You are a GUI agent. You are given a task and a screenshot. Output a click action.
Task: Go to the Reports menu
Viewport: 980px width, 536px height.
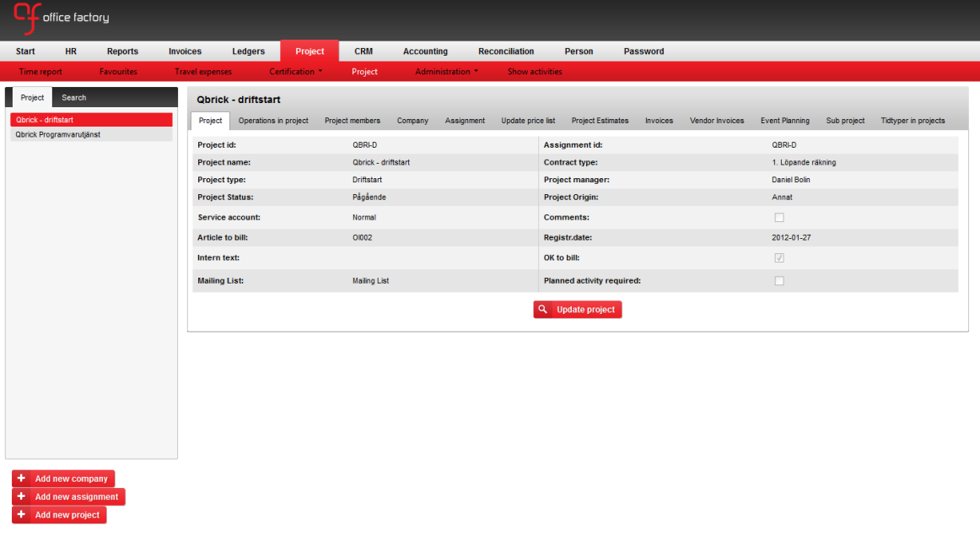[x=122, y=51]
